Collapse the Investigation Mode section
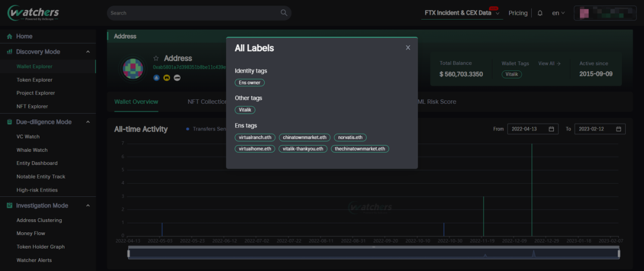 tap(88, 205)
